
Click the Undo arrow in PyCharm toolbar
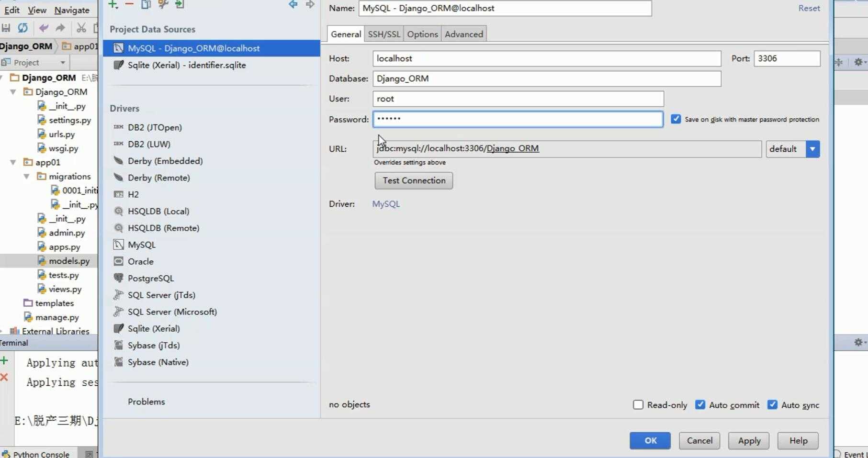44,28
